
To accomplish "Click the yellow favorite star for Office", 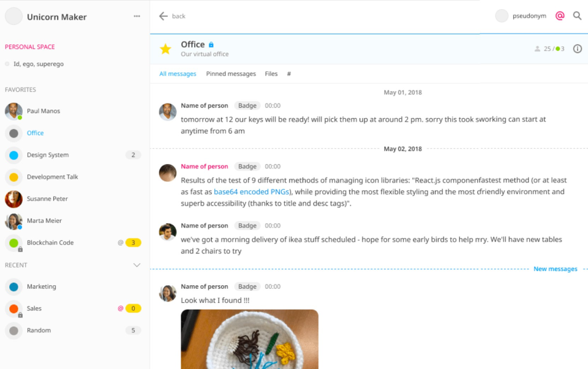I will tap(165, 49).
